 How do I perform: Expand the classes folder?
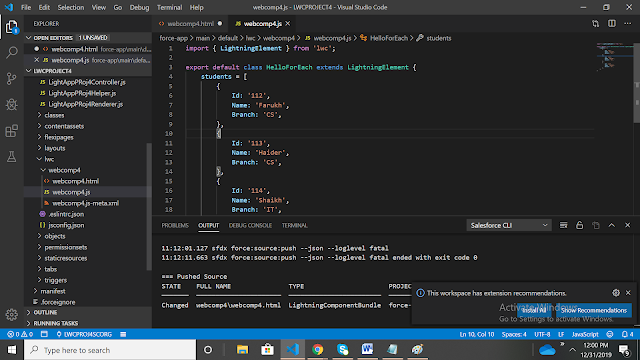coord(54,115)
